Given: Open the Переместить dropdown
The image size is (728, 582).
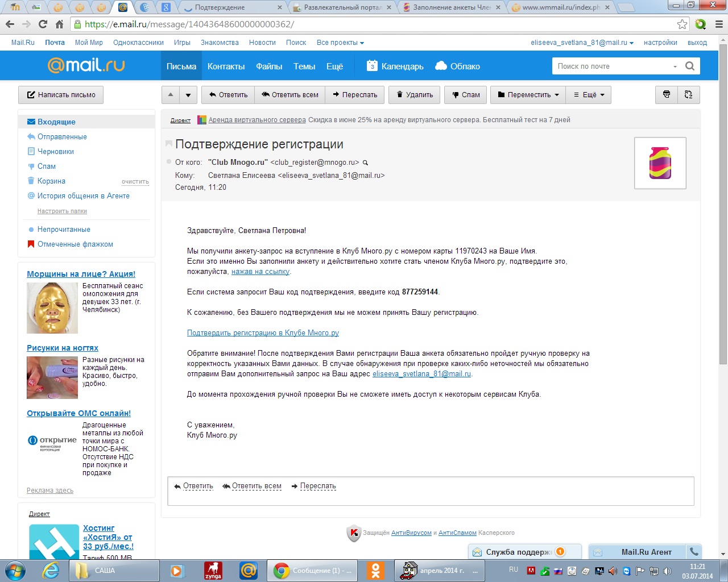Looking at the screenshot, I should [528, 95].
